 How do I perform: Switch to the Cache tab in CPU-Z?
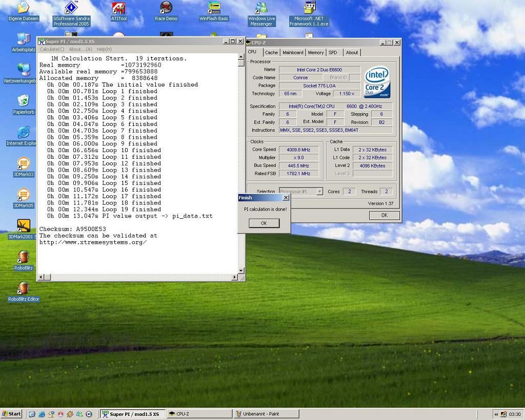(271, 52)
